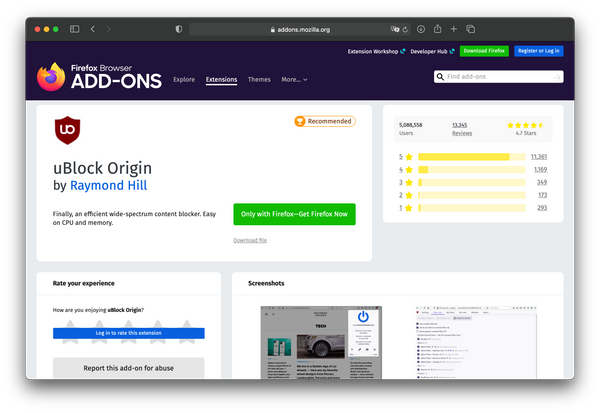The height and width of the screenshot is (413, 600).
Task: Click the 1-star rating row star
Action: coord(409,208)
